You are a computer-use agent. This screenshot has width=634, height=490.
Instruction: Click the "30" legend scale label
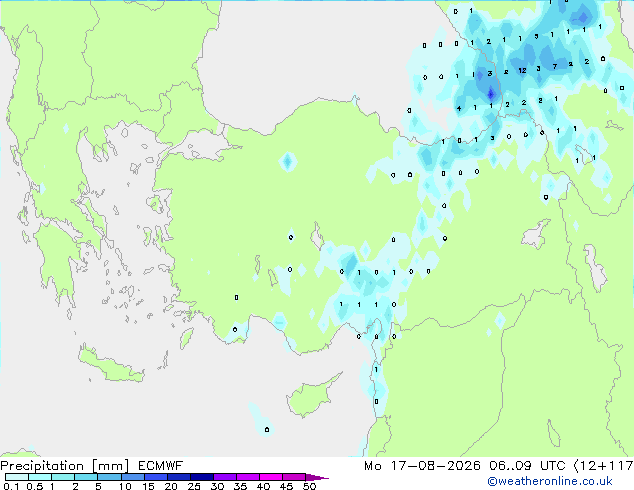tap(217, 486)
